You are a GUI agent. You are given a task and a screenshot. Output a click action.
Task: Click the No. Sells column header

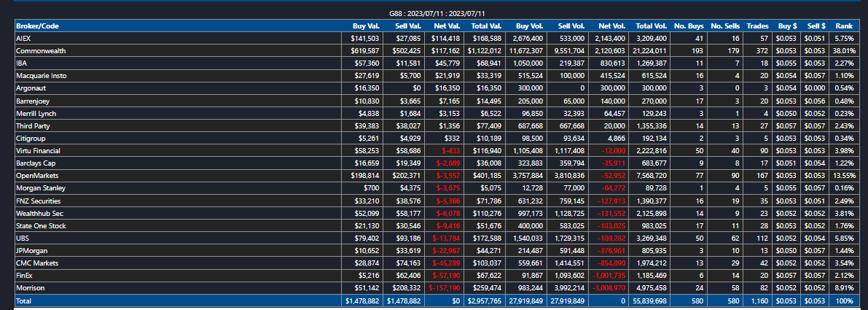tap(724, 26)
